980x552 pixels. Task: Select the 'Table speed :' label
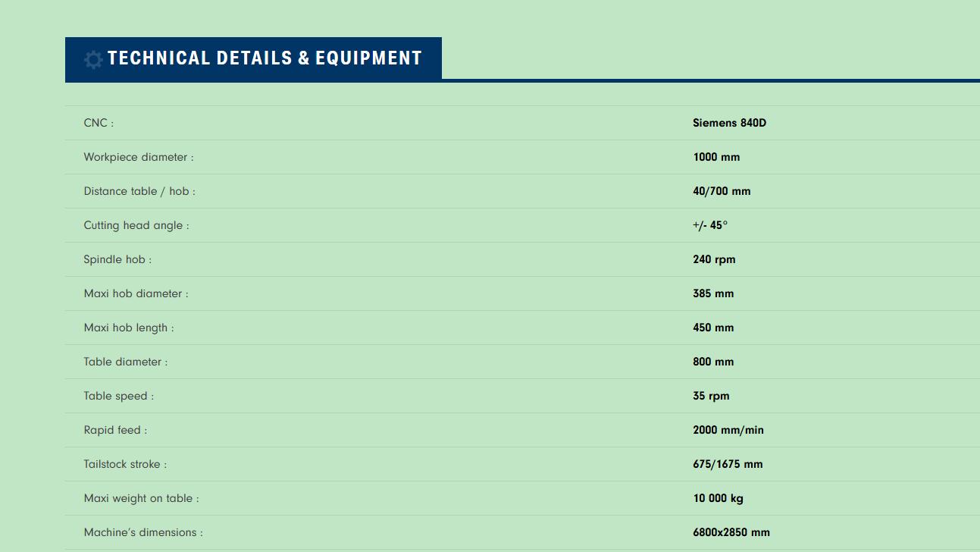(119, 396)
